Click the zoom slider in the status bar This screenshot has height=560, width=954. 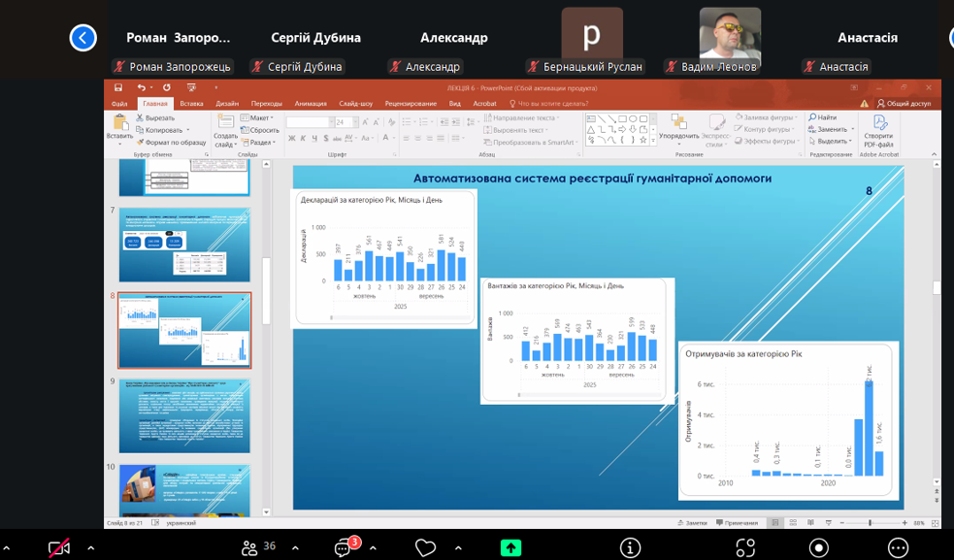(870, 522)
